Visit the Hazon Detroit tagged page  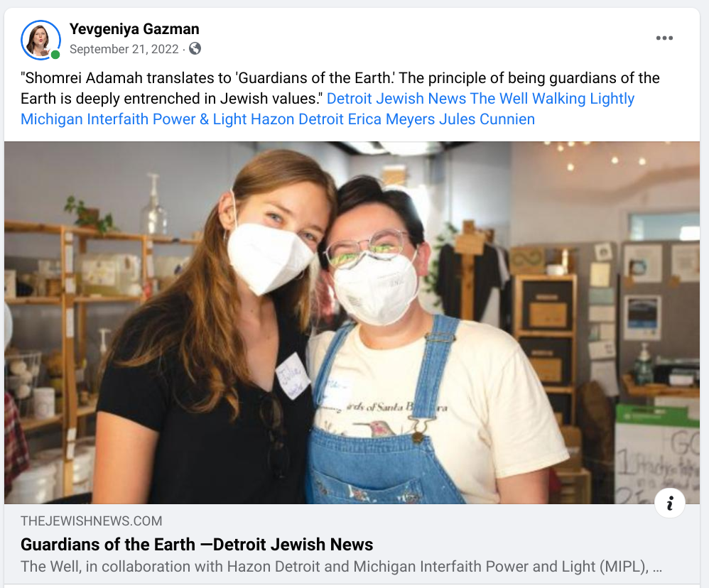point(297,119)
